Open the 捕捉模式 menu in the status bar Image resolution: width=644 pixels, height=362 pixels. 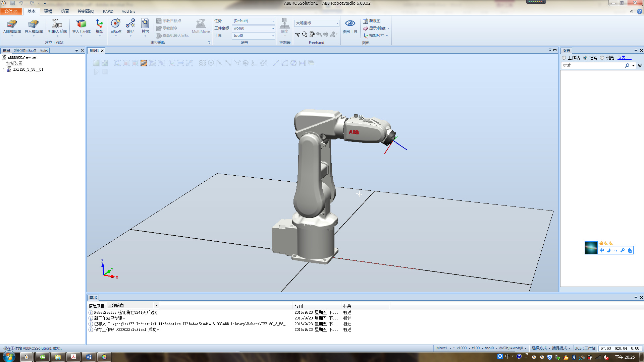pos(561,348)
